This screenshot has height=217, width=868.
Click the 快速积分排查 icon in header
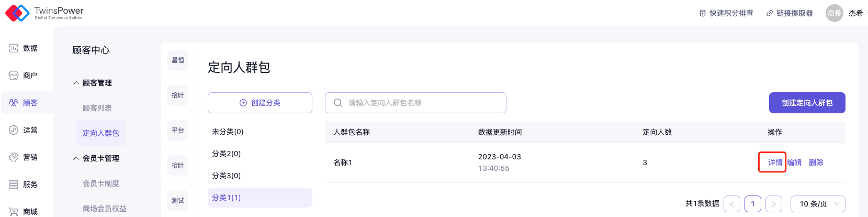(x=703, y=13)
